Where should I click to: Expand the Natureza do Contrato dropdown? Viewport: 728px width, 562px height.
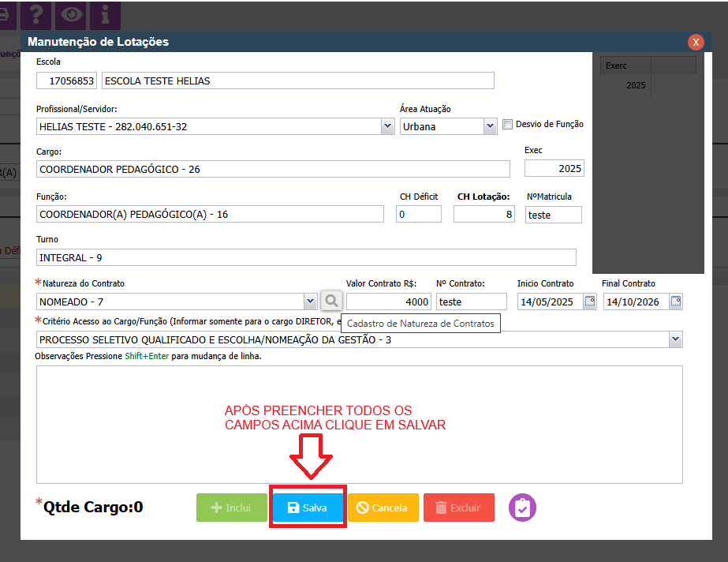pyautogui.click(x=310, y=301)
